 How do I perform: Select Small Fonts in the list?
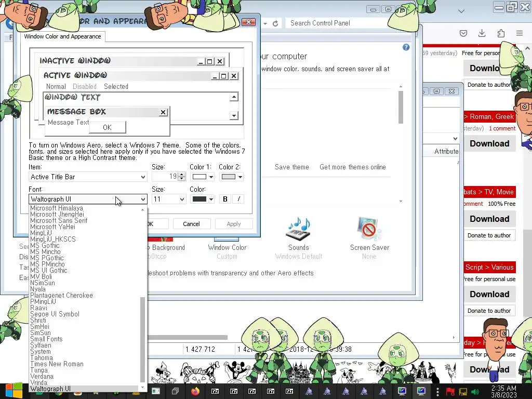(46, 339)
